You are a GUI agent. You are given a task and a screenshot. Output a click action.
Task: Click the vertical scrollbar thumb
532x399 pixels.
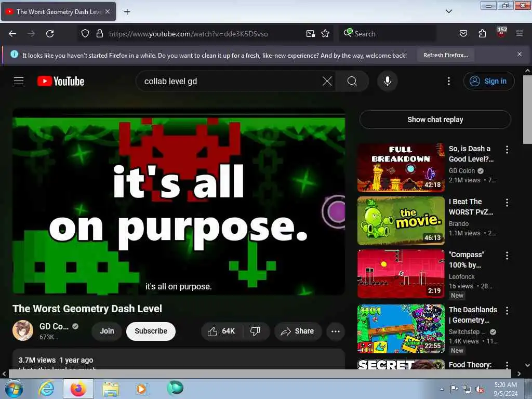tap(527, 110)
